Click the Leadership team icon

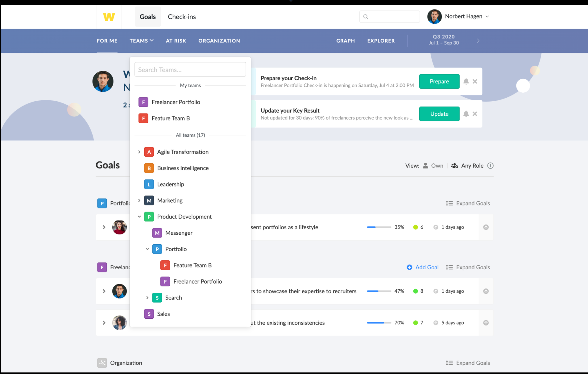point(149,184)
